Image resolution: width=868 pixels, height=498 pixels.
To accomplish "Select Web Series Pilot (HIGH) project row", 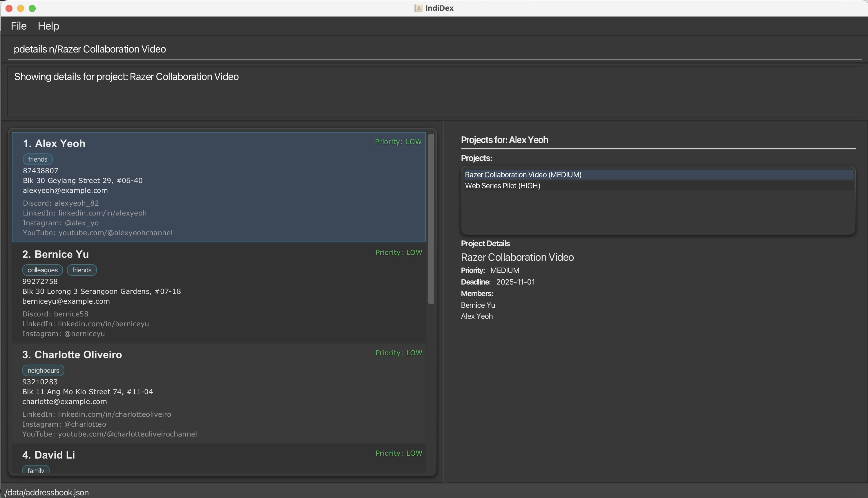I will click(x=658, y=186).
